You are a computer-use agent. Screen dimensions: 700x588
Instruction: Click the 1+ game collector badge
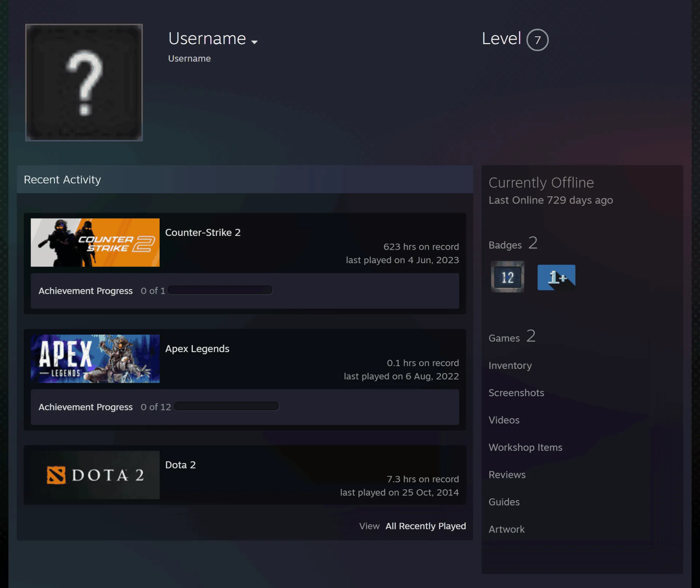556,277
